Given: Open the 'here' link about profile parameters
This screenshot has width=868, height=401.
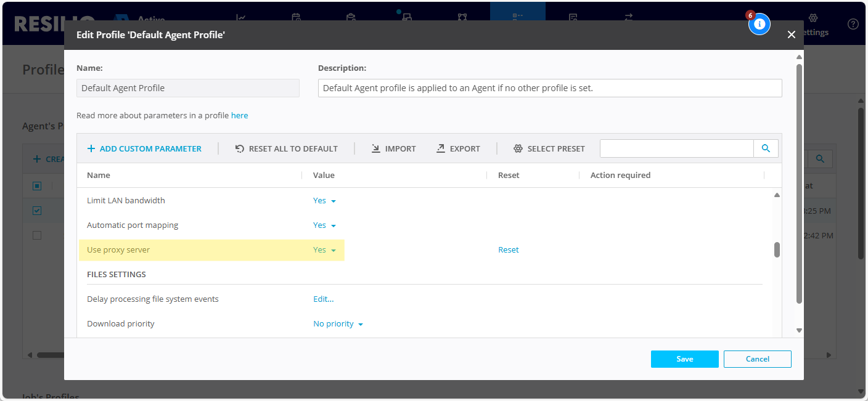Looking at the screenshot, I should coord(239,115).
